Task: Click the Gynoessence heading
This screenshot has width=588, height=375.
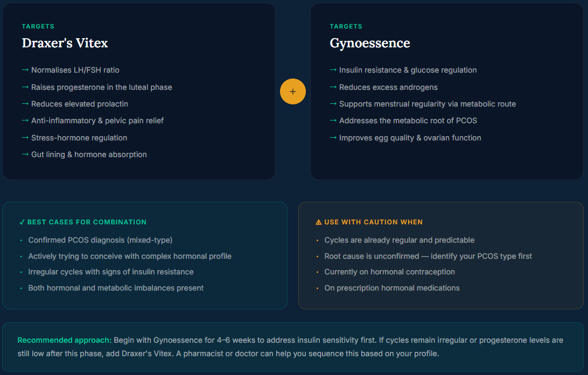Action: (x=370, y=43)
